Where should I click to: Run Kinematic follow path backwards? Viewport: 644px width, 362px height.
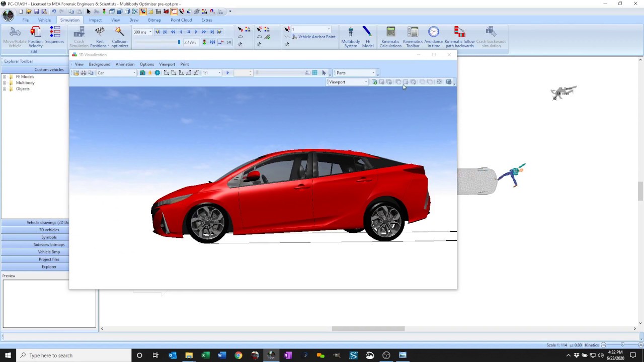tap(459, 37)
